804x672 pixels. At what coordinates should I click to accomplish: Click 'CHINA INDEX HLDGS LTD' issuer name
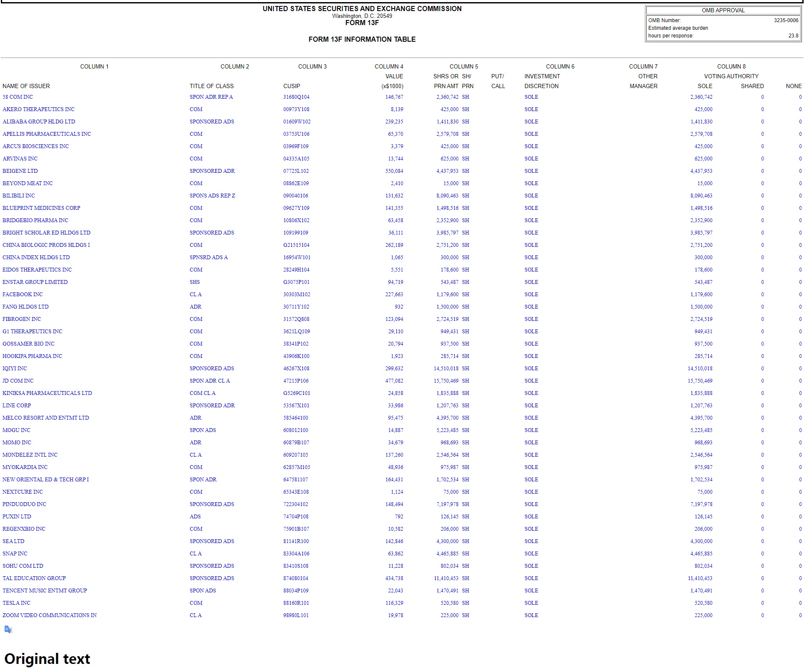coord(36,257)
